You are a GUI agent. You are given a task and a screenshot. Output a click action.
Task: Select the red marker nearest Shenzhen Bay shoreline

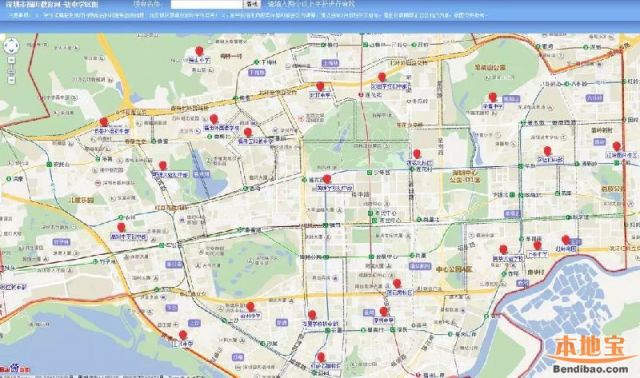pos(183,335)
